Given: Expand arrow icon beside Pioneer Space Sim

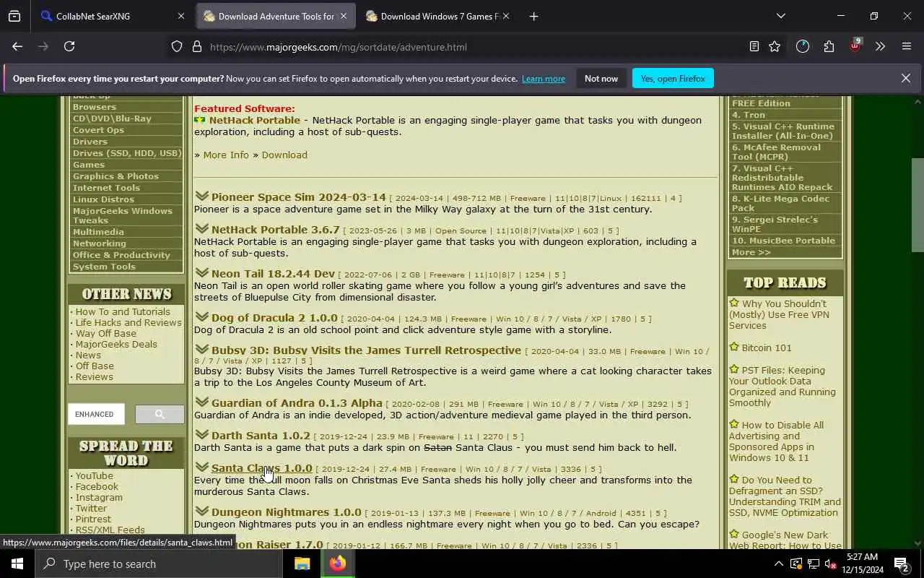Looking at the screenshot, I should pos(201,196).
